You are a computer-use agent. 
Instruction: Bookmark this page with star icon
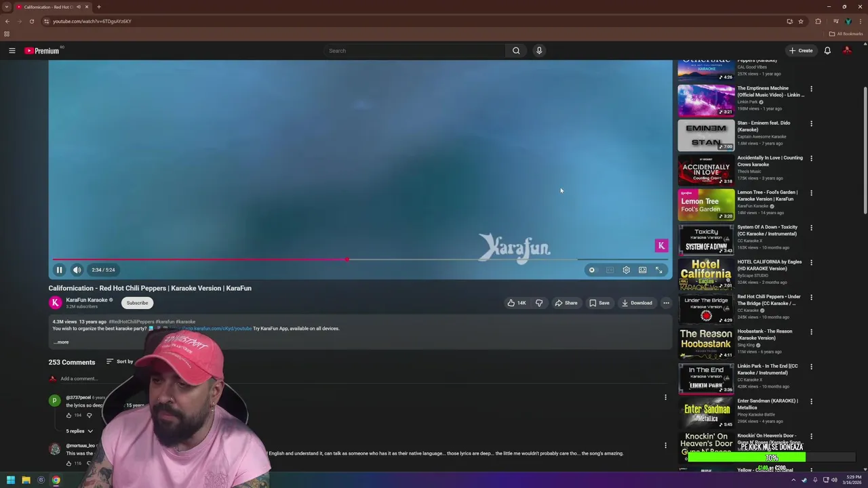pyautogui.click(x=801, y=21)
